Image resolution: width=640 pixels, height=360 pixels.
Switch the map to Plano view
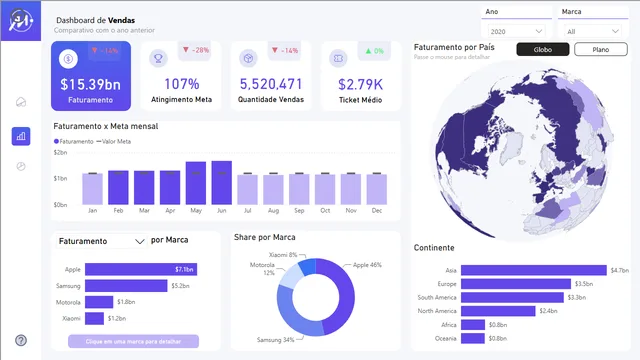pos(601,49)
